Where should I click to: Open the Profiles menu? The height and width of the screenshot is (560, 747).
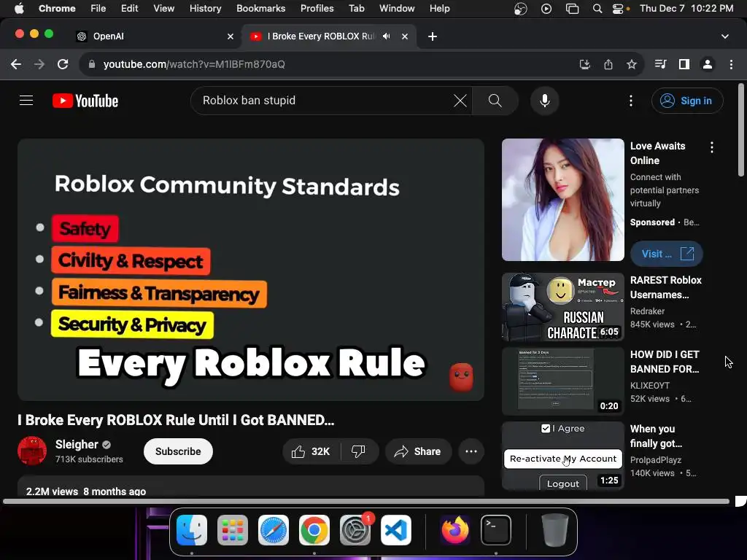click(317, 9)
